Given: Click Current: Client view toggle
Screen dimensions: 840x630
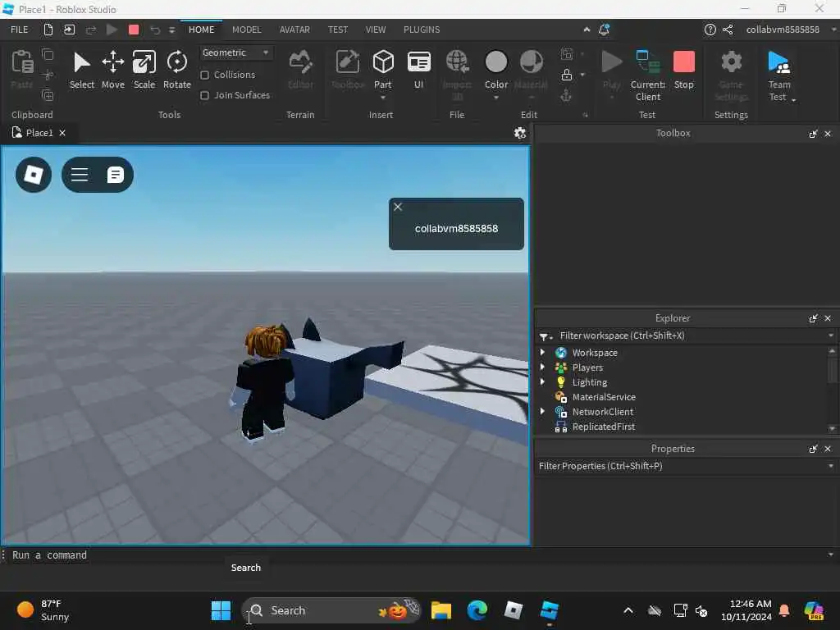Looking at the screenshot, I should click(648, 75).
